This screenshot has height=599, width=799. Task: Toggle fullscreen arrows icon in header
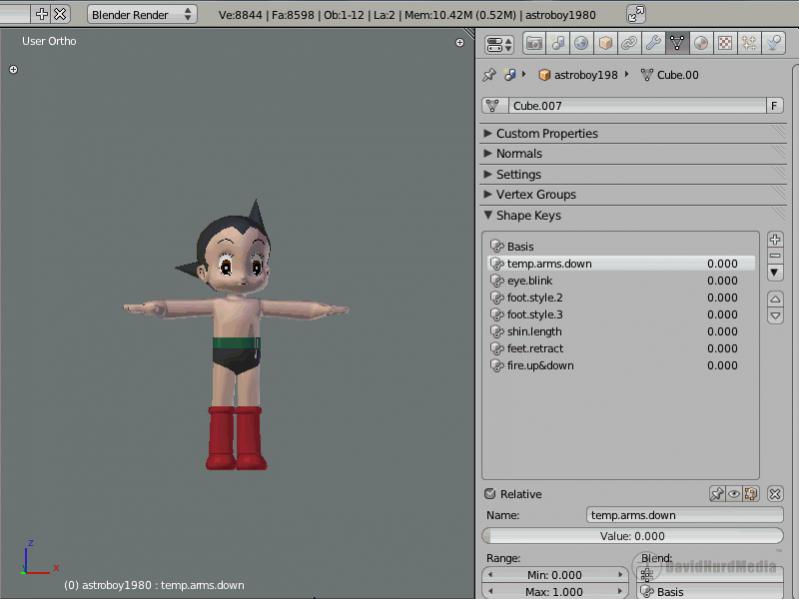click(635, 14)
